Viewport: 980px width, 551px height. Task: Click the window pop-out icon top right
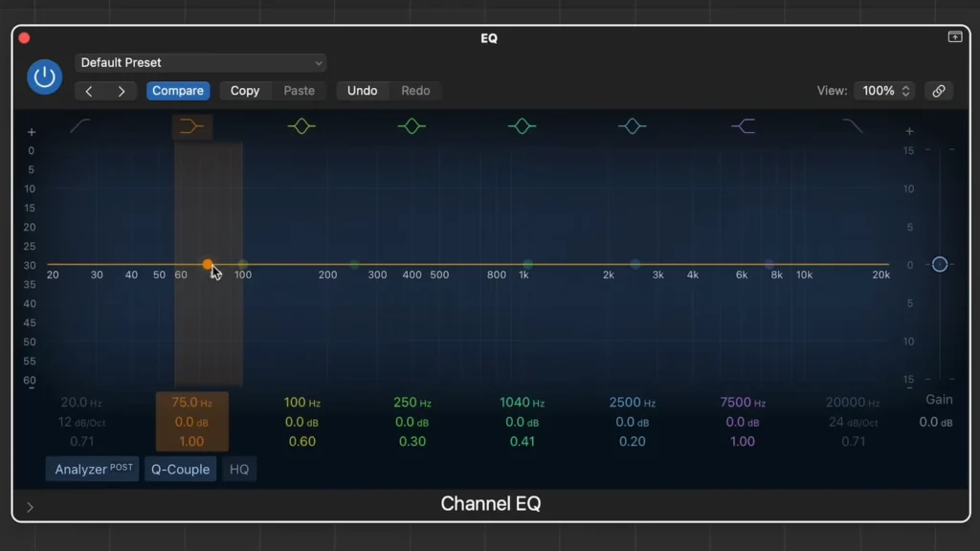coord(955,37)
